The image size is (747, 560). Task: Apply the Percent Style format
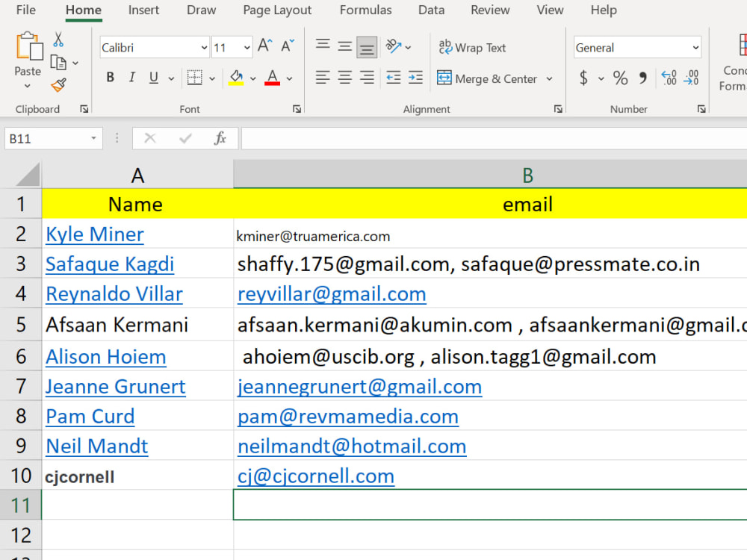pos(620,77)
